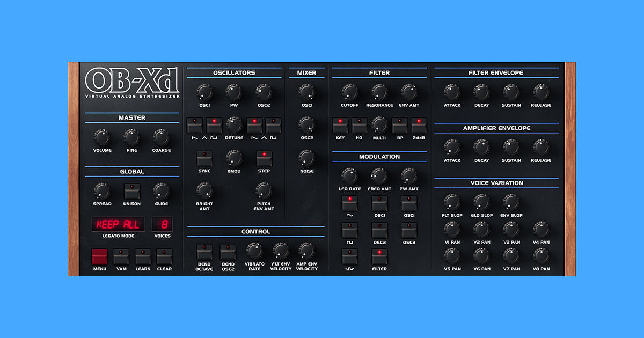Disable the STEP button in Oscillators
This screenshot has height=338, width=644.
[x=264, y=159]
